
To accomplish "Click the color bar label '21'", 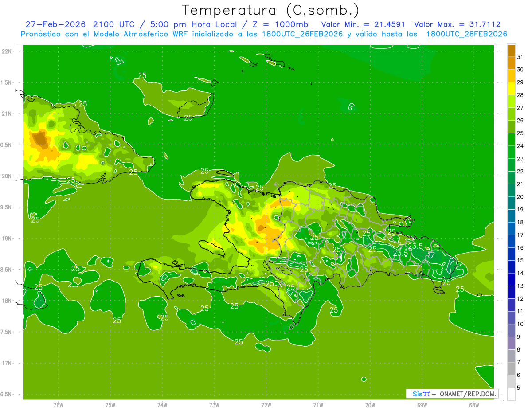I will 520,184.
